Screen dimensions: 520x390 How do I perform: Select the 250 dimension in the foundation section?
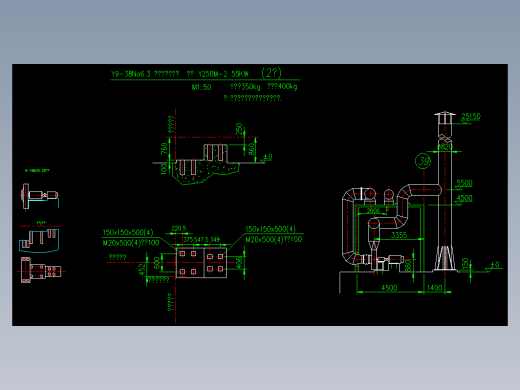tap(239, 129)
